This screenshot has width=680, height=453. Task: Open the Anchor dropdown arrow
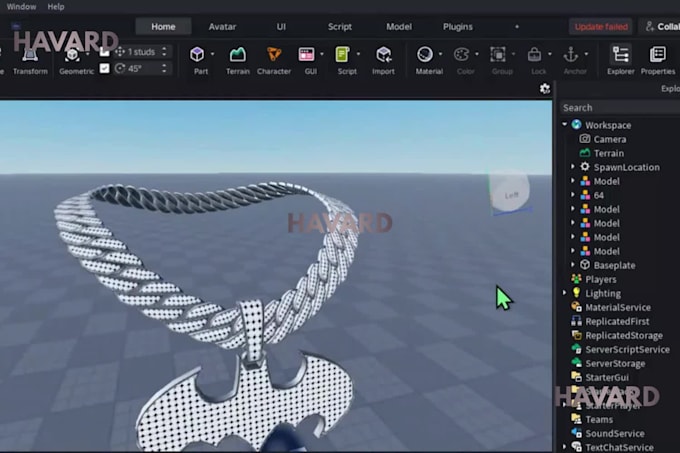(x=586, y=54)
